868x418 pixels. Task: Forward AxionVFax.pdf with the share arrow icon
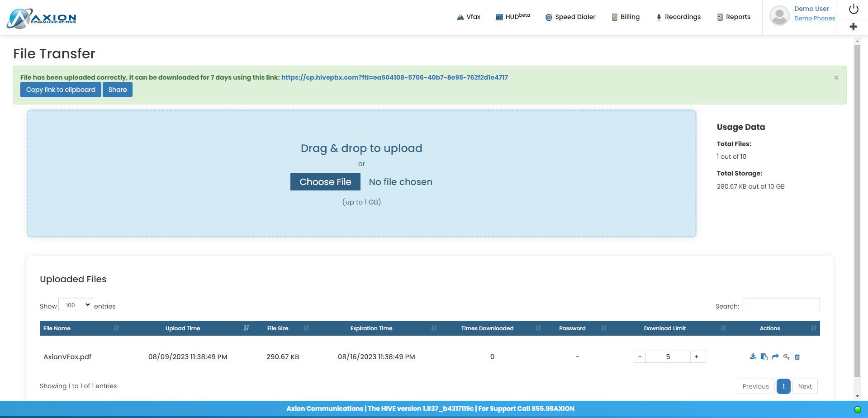pyautogui.click(x=775, y=356)
